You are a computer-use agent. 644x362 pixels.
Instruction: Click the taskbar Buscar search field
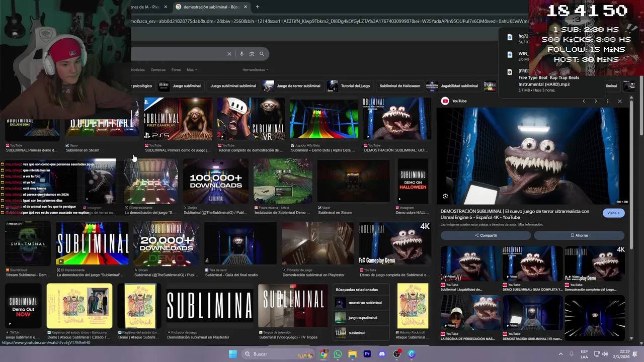[x=279, y=354]
